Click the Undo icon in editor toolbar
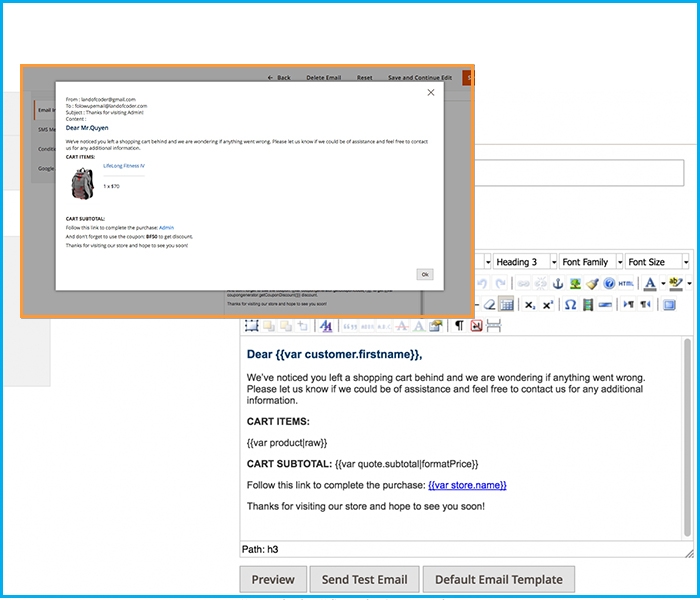700x600 pixels. [x=482, y=283]
